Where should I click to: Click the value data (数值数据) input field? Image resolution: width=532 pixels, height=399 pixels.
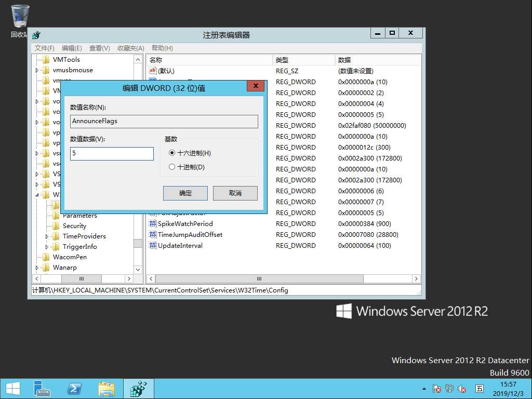pyautogui.click(x=112, y=153)
